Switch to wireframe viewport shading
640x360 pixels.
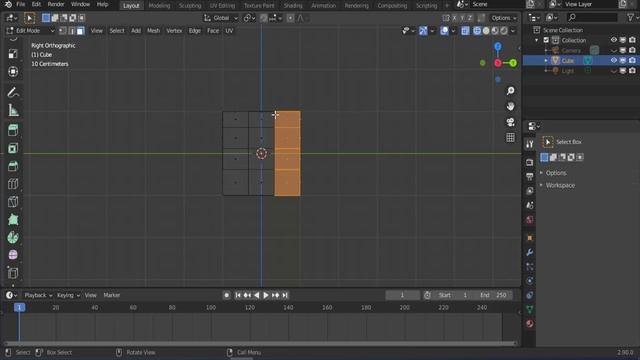pyautogui.click(x=477, y=31)
